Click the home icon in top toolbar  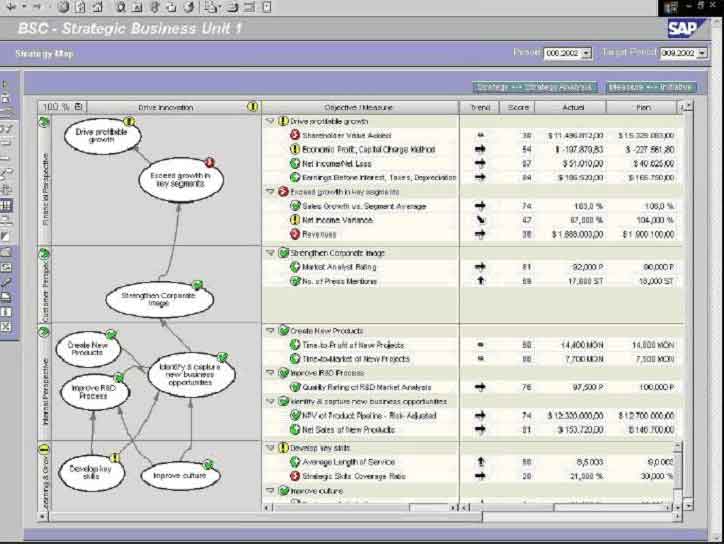(98, 8)
